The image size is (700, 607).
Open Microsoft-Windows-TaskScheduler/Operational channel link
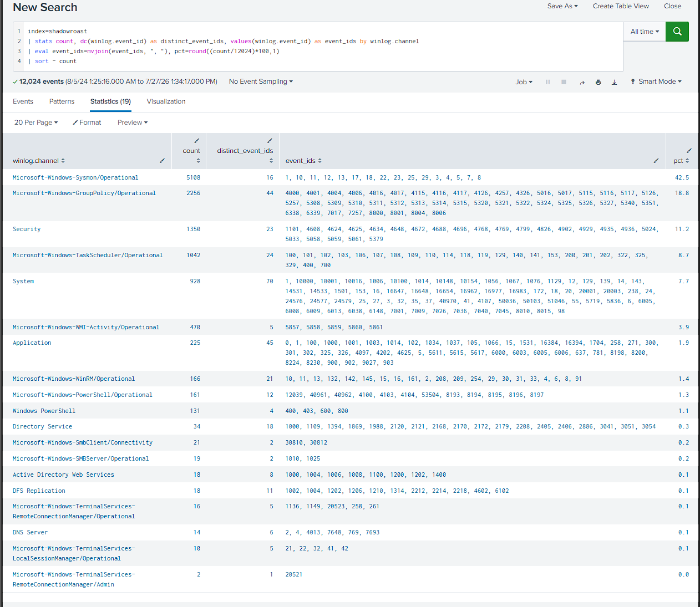tap(88, 256)
